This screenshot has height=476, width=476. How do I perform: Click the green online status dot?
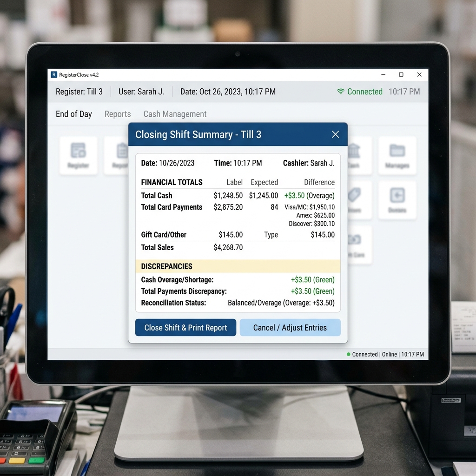click(349, 354)
